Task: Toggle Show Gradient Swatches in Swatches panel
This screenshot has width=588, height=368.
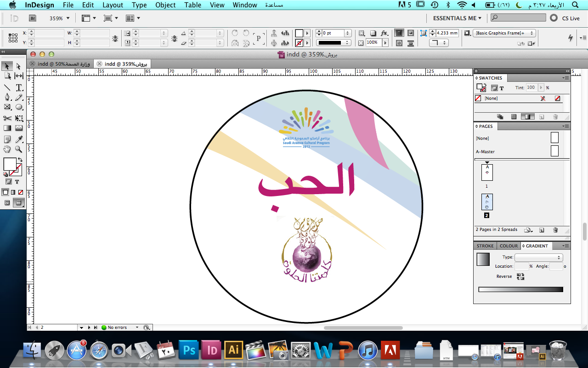Action: point(528,117)
